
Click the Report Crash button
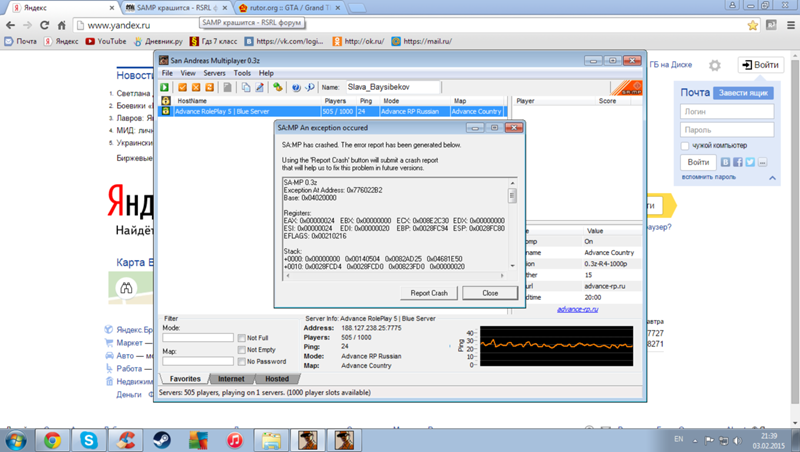pos(429,293)
